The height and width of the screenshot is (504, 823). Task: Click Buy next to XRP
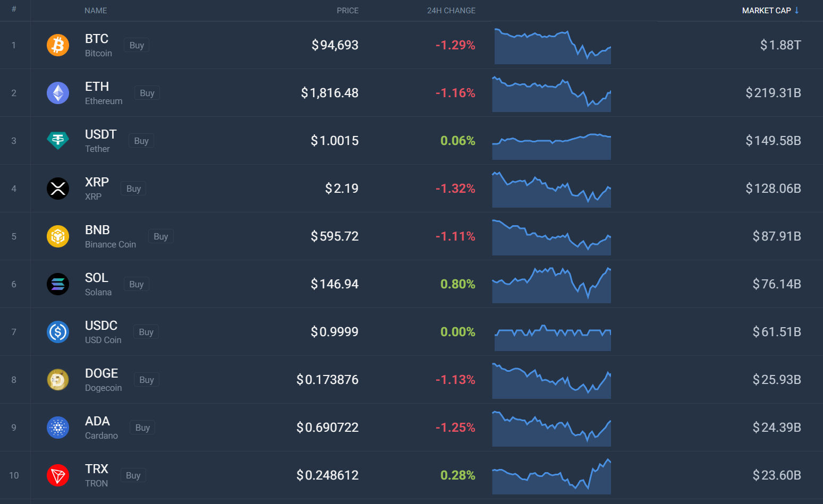click(x=133, y=189)
